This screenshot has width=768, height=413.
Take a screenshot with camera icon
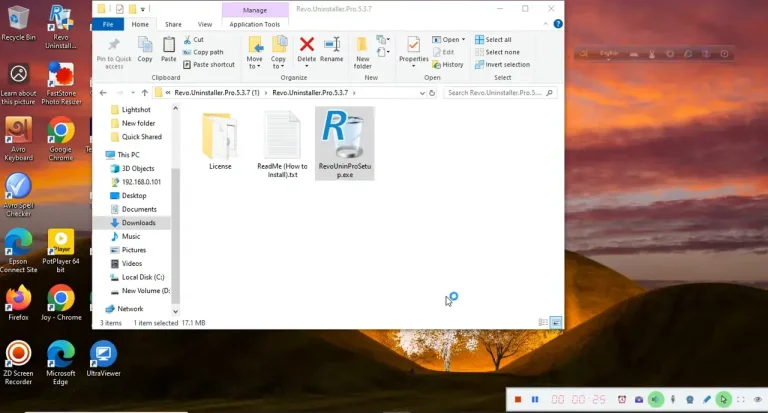pyautogui.click(x=639, y=400)
